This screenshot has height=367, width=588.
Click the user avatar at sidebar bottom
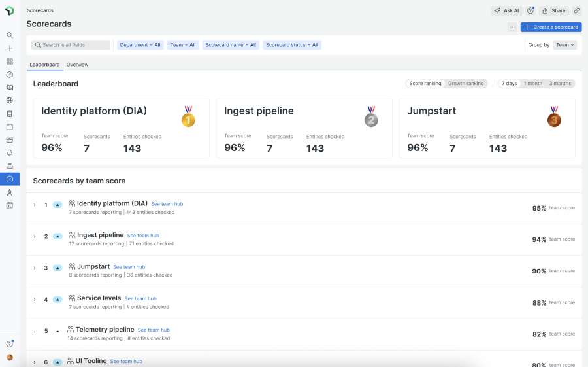(10, 357)
